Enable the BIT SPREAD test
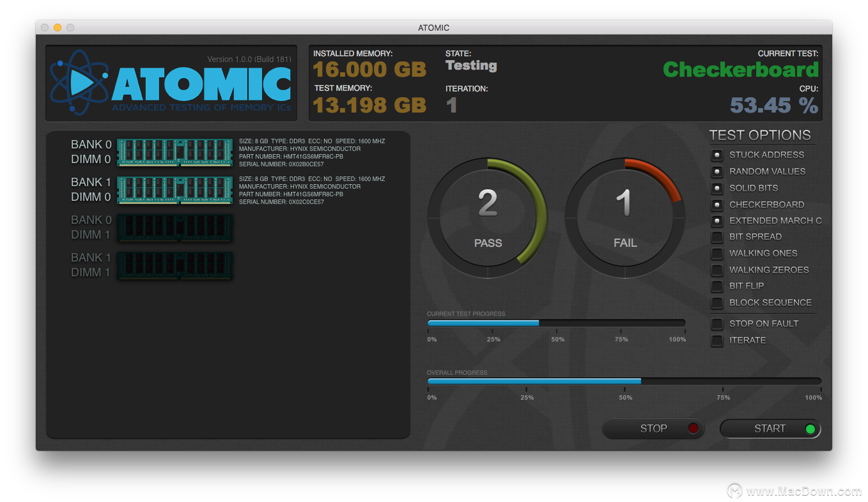Screen dimensions: 868x502 (x=717, y=237)
